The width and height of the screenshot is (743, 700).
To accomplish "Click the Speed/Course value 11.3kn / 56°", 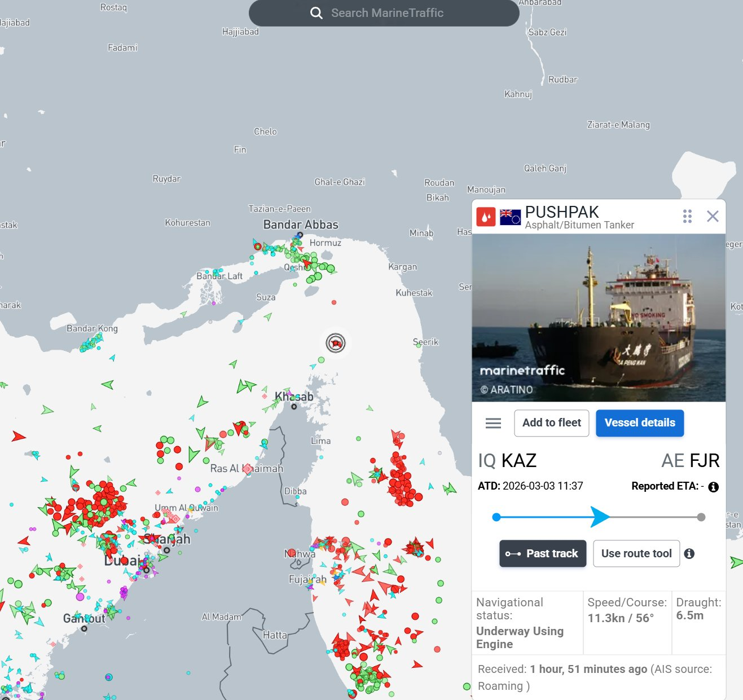I will coord(621,618).
